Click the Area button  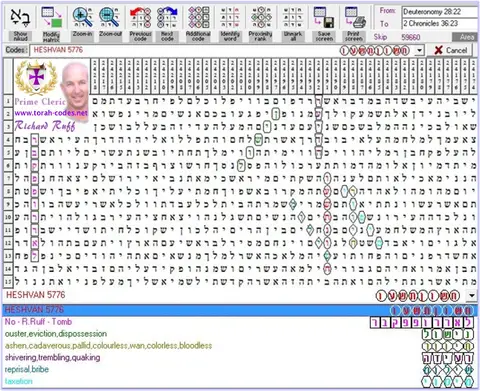466,37
